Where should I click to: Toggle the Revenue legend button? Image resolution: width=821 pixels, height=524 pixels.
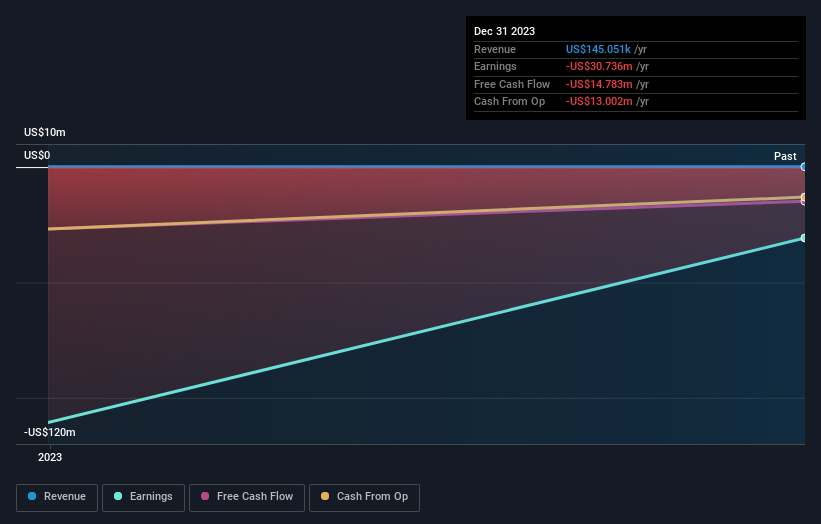[57, 497]
